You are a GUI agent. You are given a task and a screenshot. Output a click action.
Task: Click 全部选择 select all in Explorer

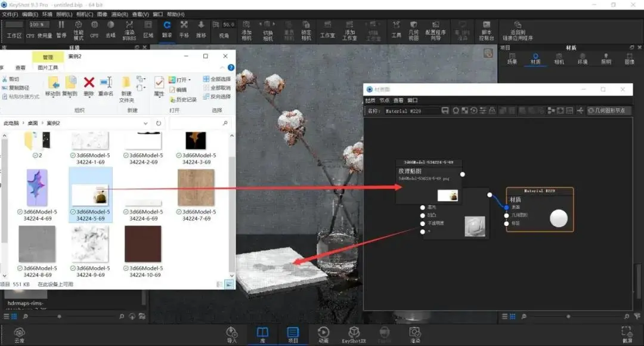[x=217, y=79]
